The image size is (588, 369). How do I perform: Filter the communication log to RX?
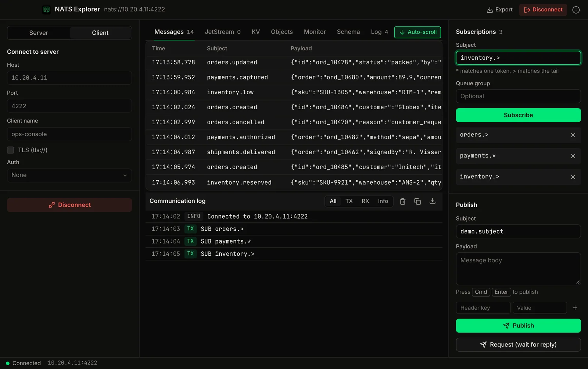[x=365, y=201]
